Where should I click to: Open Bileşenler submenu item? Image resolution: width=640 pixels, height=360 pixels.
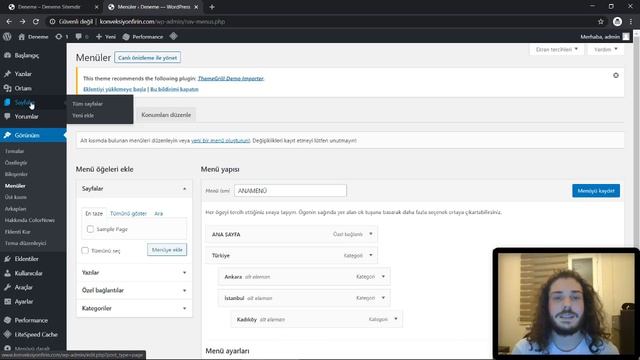pyautogui.click(x=16, y=174)
